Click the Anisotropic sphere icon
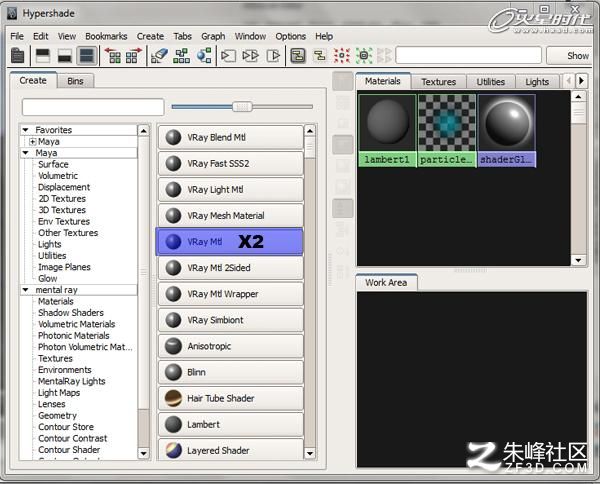 (x=173, y=346)
